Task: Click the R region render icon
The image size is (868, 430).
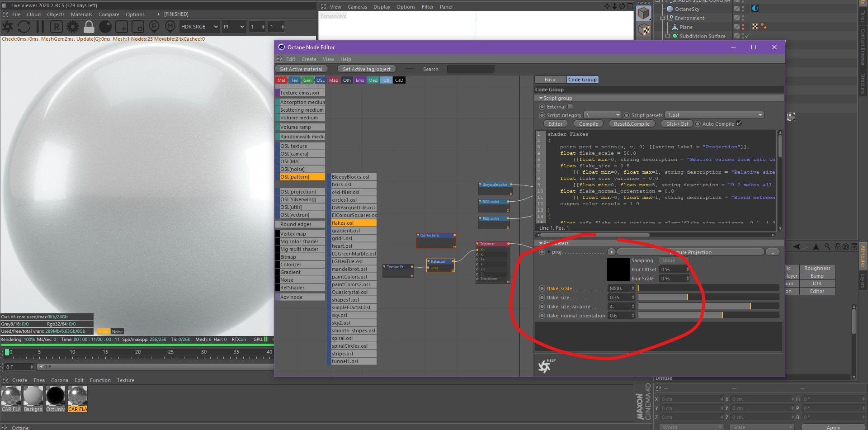Action: [56, 27]
